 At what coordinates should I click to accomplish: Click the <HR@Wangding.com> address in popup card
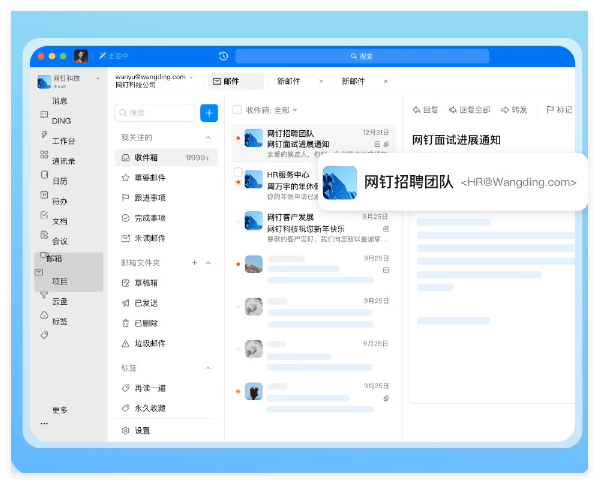pyautogui.click(x=518, y=183)
